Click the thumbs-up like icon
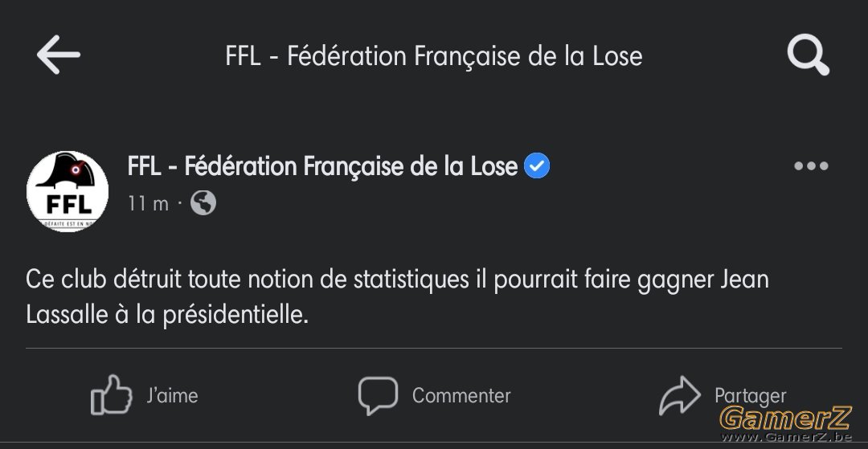Viewport: 868px width, 449px height. click(111, 395)
